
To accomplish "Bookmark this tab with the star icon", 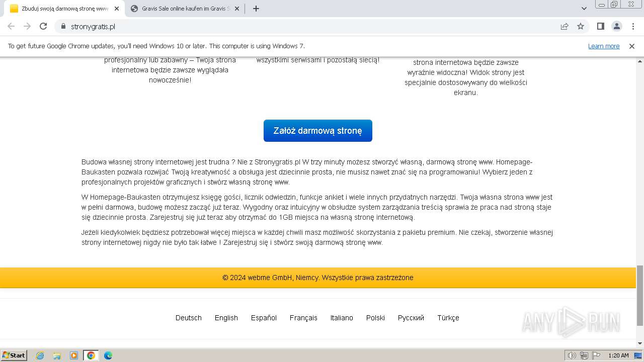I will coord(581,26).
